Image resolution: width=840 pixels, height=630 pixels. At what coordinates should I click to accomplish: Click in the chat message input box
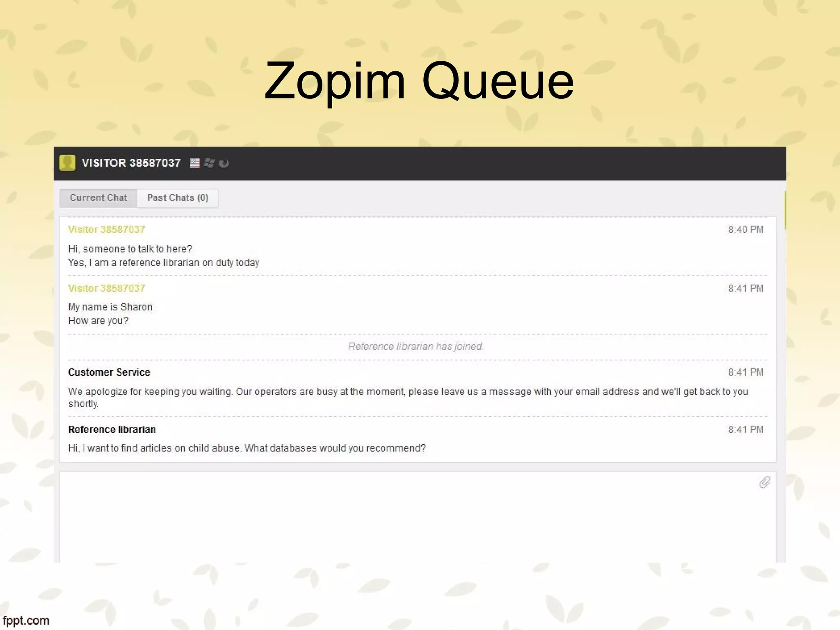(418, 517)
